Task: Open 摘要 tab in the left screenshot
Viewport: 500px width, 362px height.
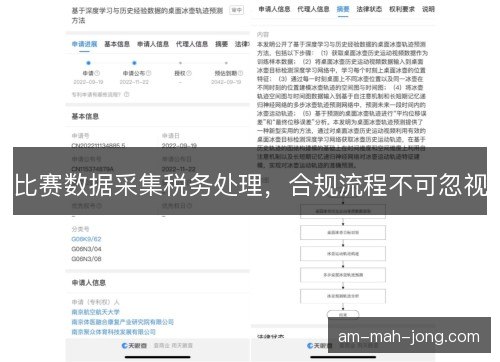Action: click(x=221, y=44)
